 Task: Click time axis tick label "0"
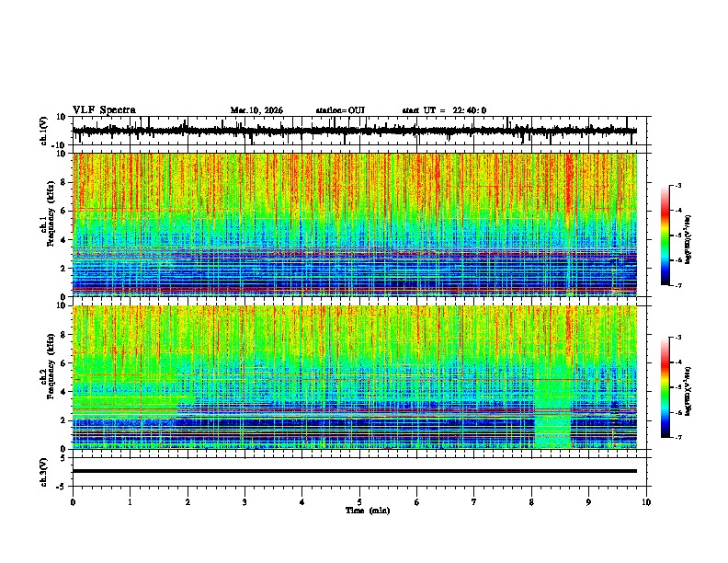pos(73,502)
